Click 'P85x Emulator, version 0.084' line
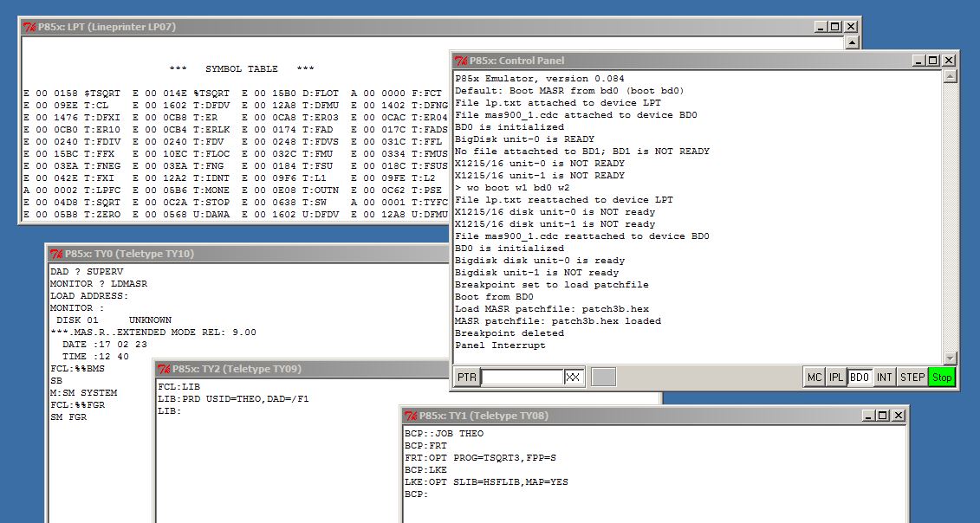Image resolution: width=980 pixels, height=523 pixels. coord(539,79)
